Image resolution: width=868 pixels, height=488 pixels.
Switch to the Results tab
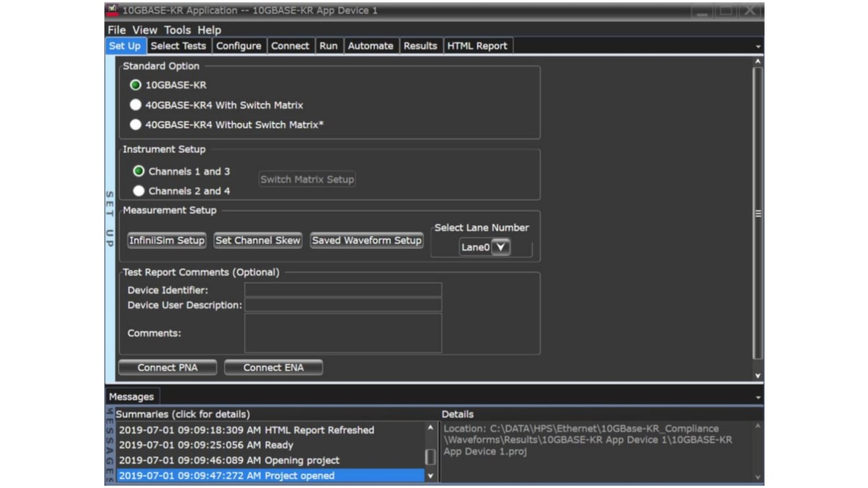(x=421, y=46)
